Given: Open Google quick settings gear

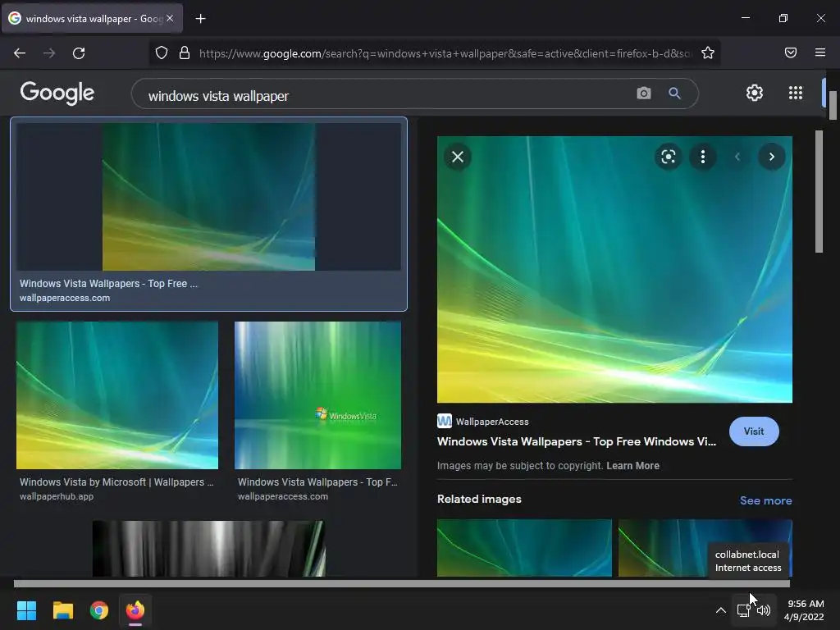Looking at the screenshot, I should (755, 93).
